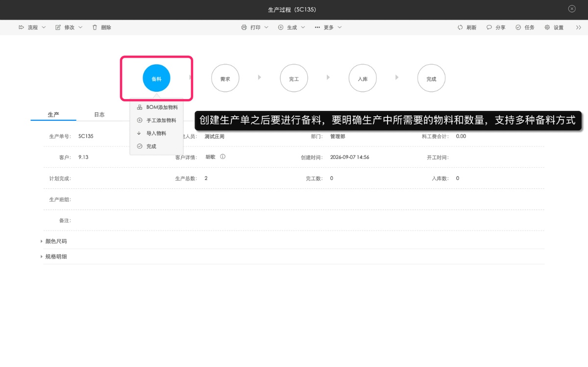Click the 部门 value 管理部
The width and height of the screenshot is (588, 367).
click(338, 136)
